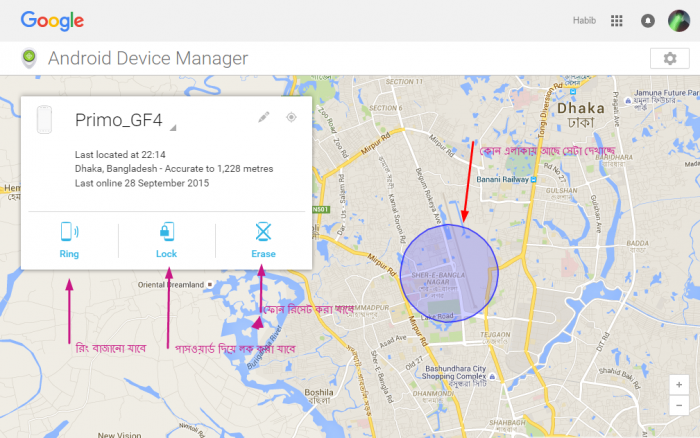Click Banani Railway station marker

[533, 179]
